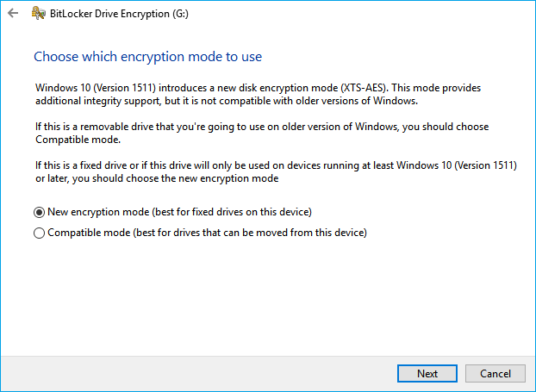Click 'additional integrity support' in the first paragraph

(91, 102)
